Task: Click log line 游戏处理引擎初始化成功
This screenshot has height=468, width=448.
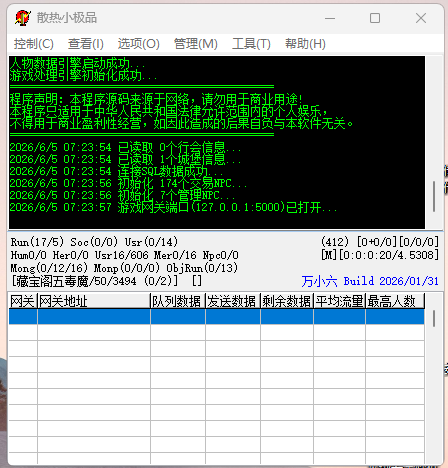Action: click(83, 75)
